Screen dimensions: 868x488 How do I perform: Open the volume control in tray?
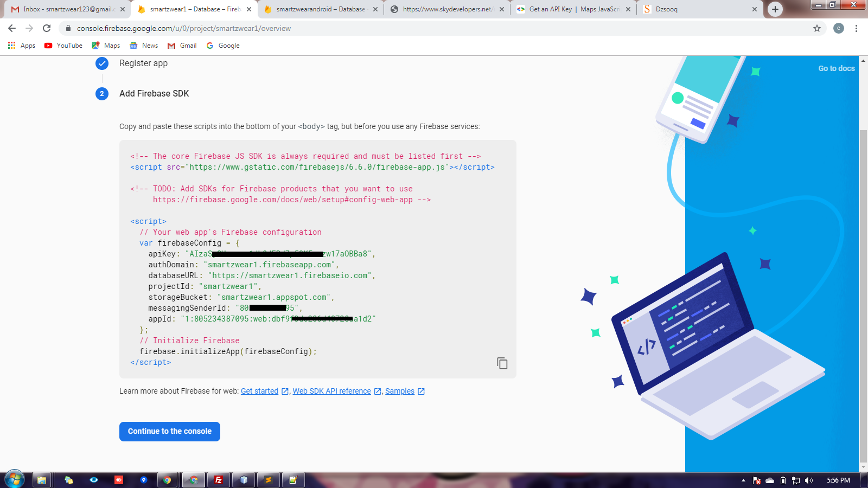(x=809, y=480)
